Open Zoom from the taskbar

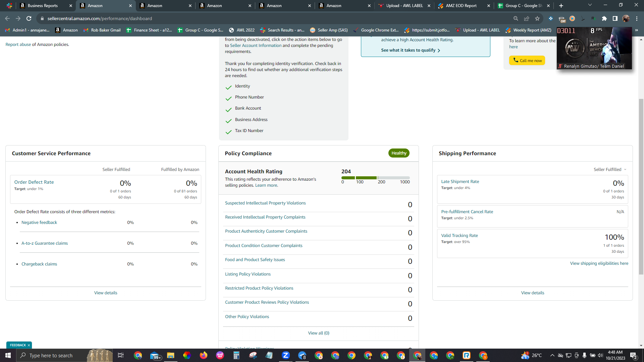pyautogui.click(x=286, y=355)
